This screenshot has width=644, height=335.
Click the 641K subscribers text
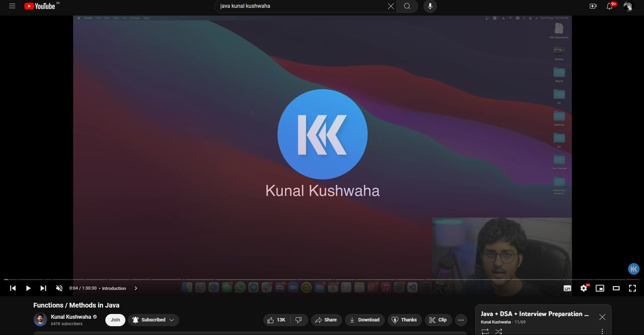coord(67,324)
